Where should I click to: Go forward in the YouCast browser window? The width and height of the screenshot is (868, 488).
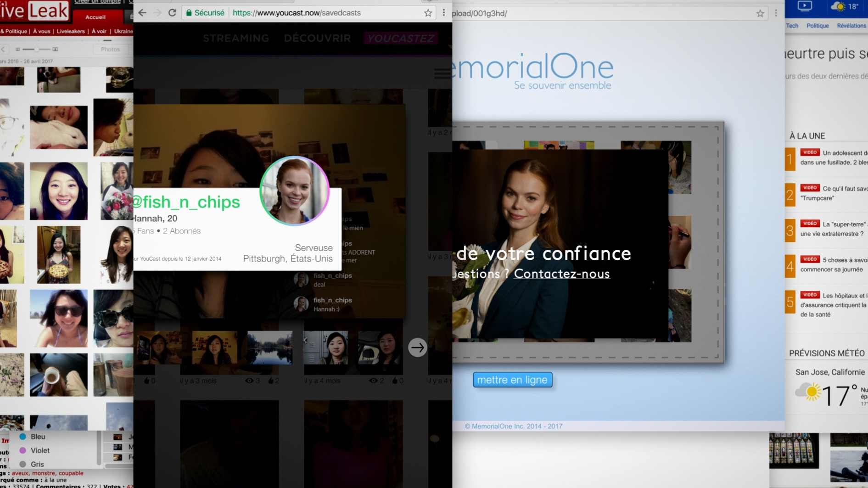157,13
